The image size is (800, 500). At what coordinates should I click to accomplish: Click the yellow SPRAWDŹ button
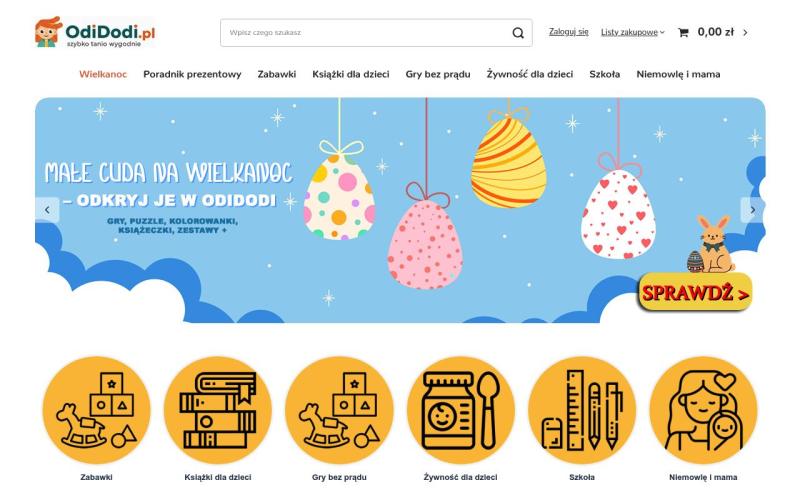coord(695,293)
